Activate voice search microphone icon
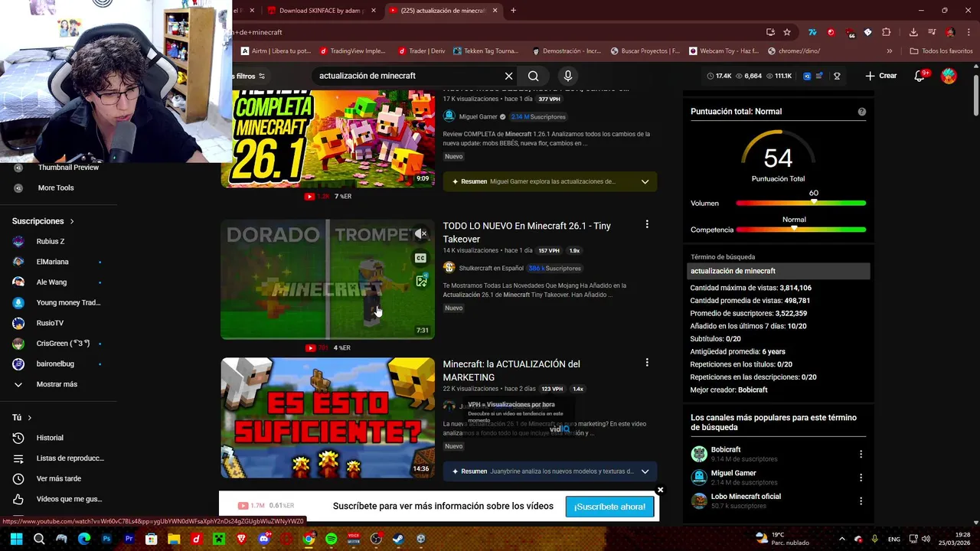980x551 pixels. [x=567, y=76]
